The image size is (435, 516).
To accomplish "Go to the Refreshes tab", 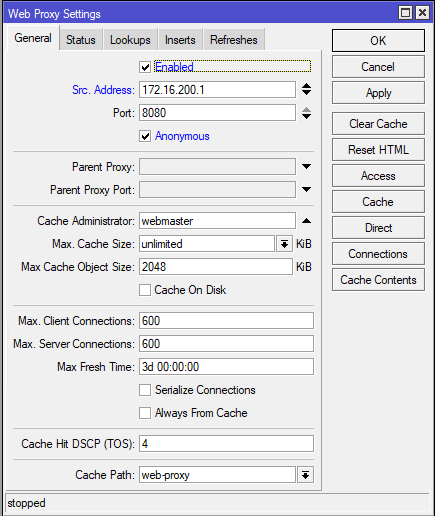I will tap(234, 40).
